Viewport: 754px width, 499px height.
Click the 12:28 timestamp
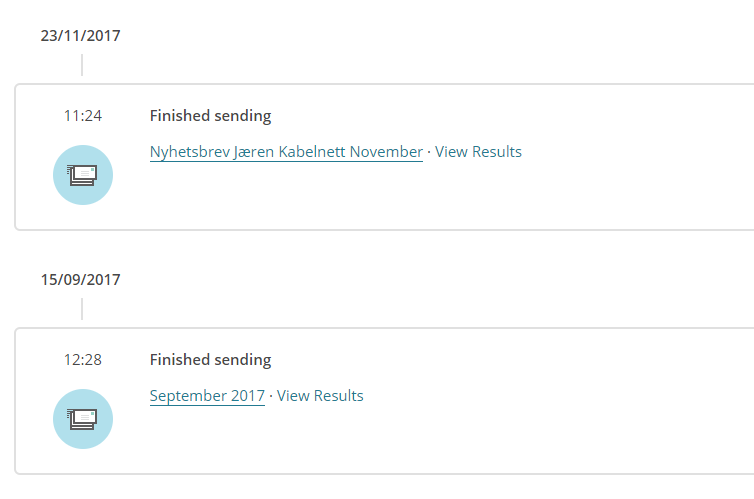pos(82,360)
